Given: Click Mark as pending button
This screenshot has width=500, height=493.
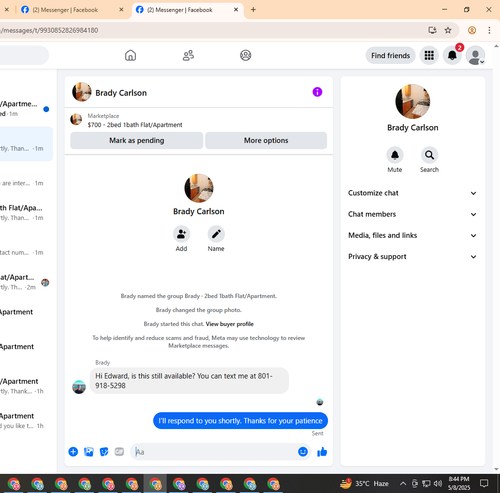Looking at the screenshot, I should click(137, 140).
